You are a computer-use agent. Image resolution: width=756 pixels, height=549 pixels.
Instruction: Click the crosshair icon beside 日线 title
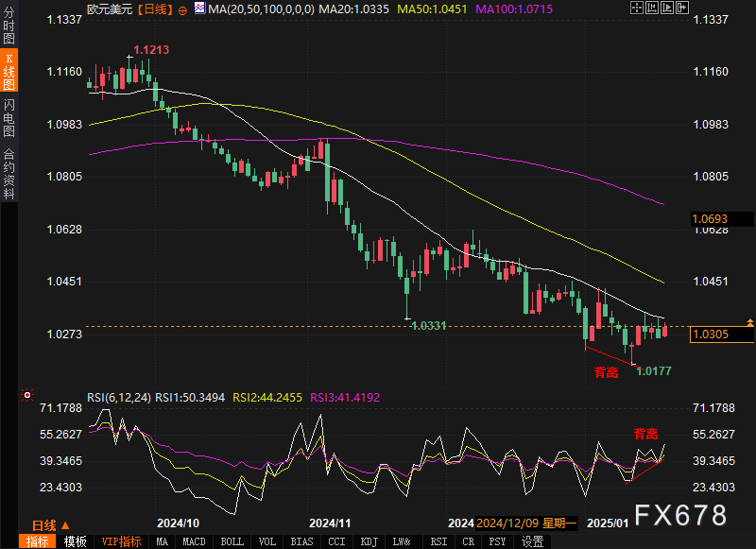click(181, 9)
